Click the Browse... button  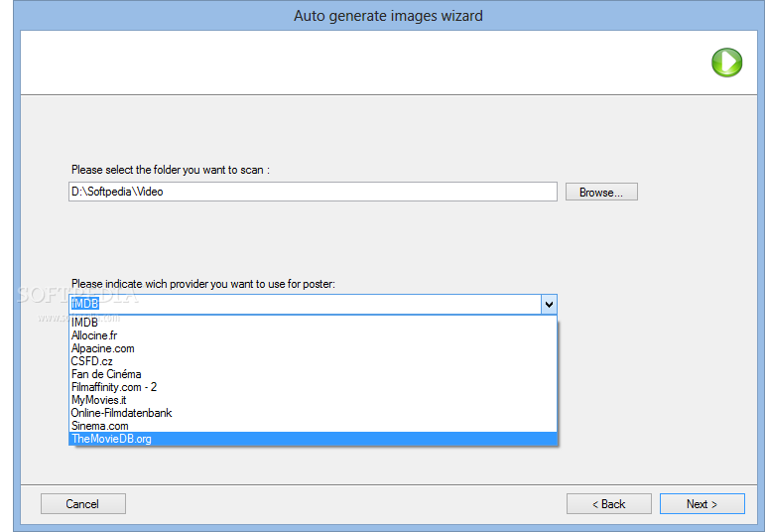[601, 192]
